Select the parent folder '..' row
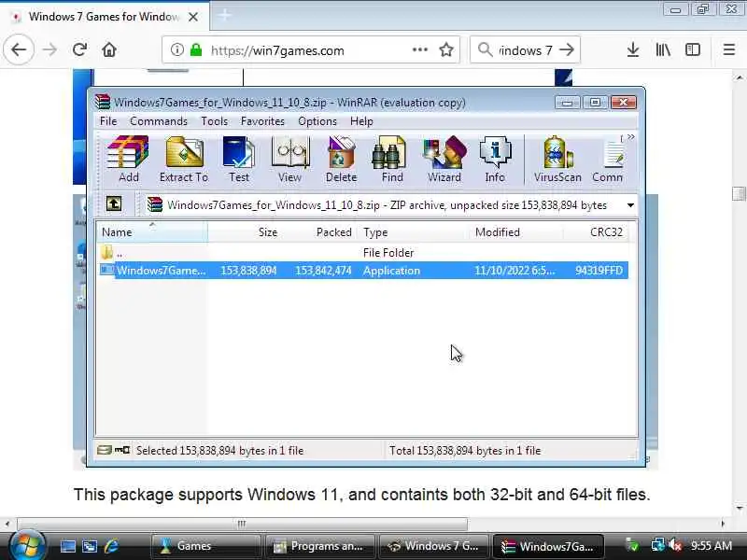The image size is (747, 560). (x=363, y=253)
